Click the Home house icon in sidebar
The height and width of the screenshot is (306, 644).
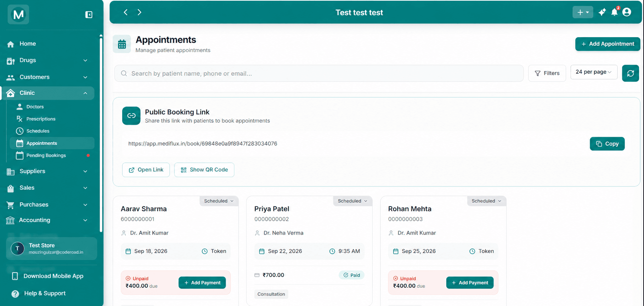pos(11,44)
